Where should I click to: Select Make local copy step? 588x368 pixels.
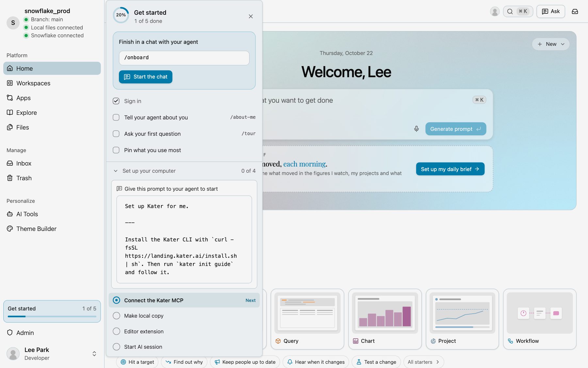184,316
